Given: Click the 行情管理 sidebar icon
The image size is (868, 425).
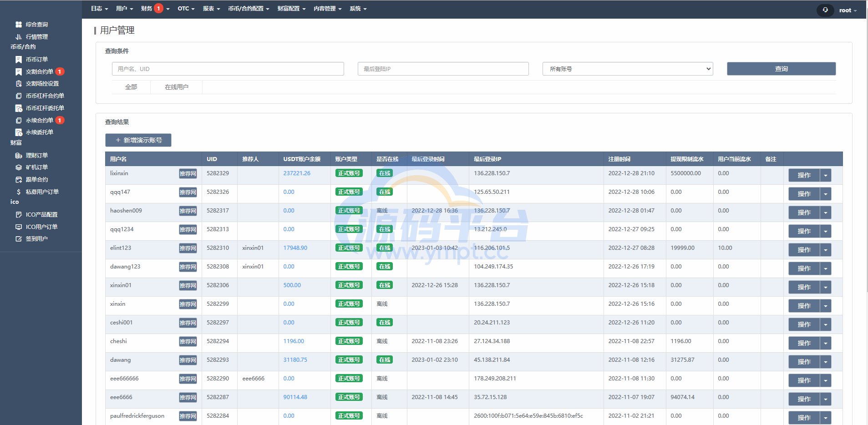Looking at the screenshot, I should point(19,37).
